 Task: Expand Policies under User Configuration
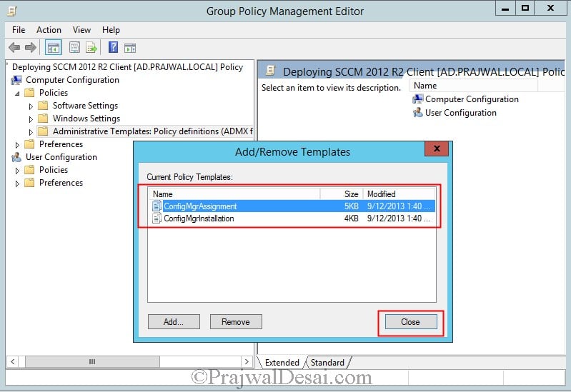coord(17,171)
